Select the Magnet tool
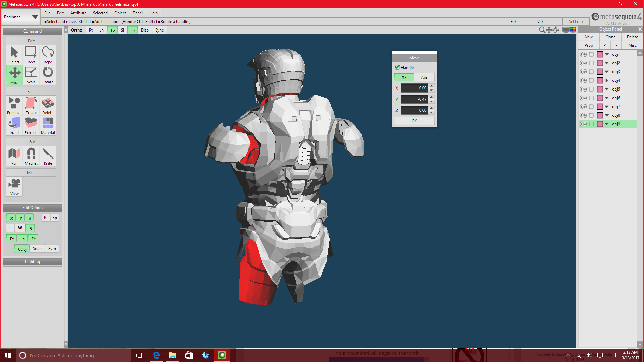This screenshot has width=644, height=362. point(31,156)
